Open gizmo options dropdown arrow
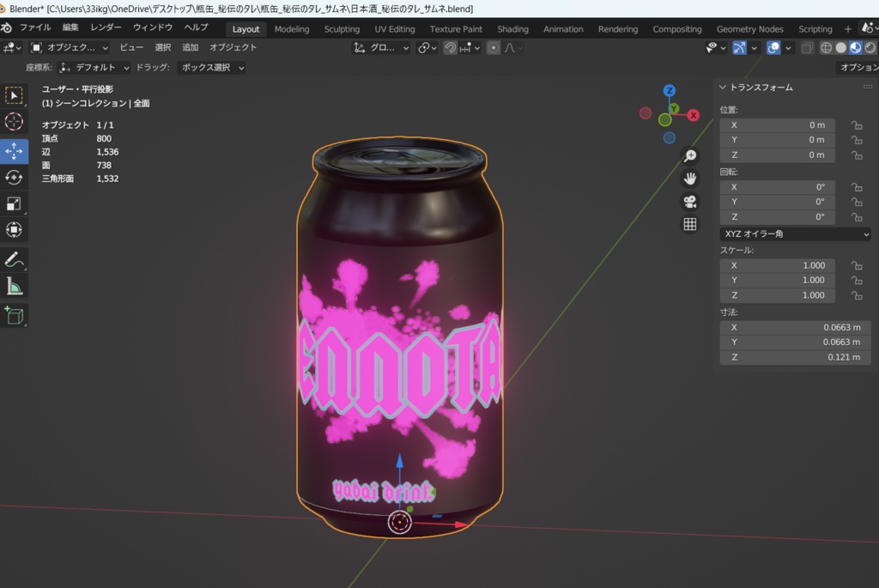 point(754,48)
